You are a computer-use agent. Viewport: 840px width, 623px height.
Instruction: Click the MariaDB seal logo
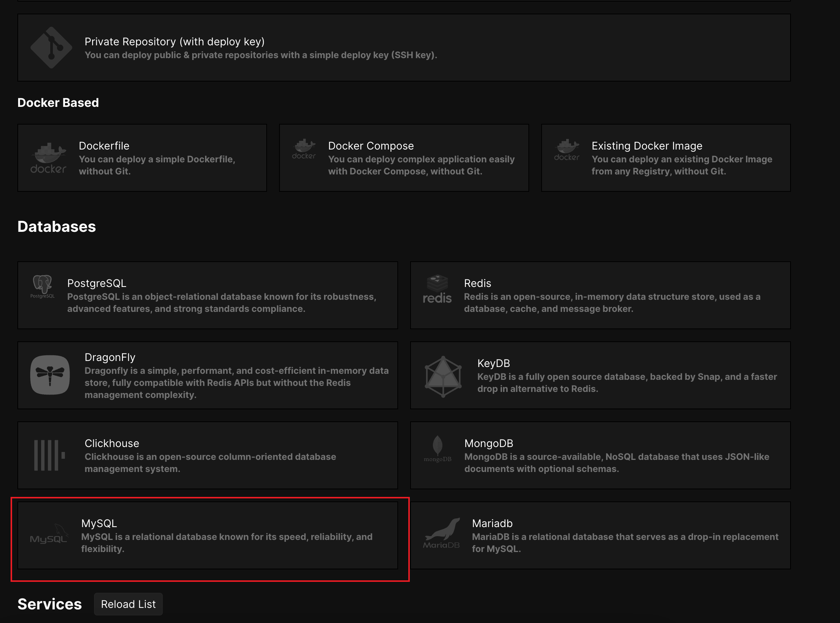pyautogui.click(x=442, y=533)
